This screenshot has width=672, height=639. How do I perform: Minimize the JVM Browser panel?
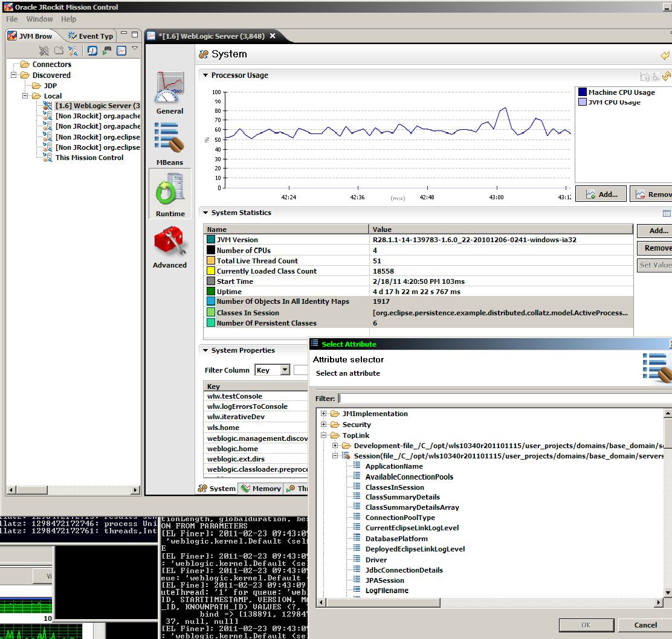[124, 33]
